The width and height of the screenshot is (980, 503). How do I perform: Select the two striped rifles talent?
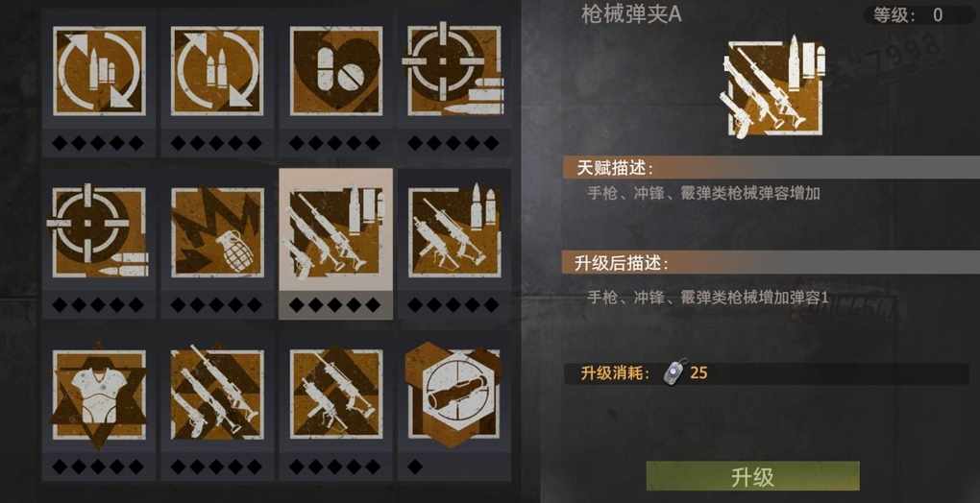tap(336, 395)
